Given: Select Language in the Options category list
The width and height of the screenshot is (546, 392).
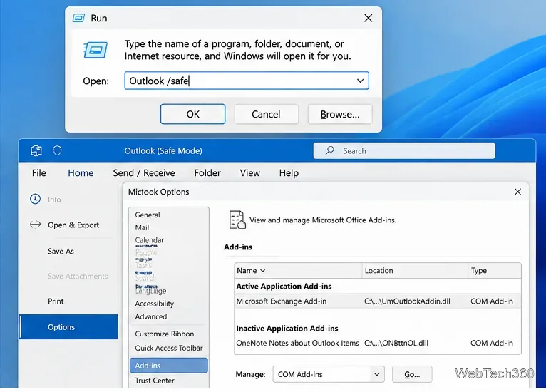Looking at the screenshot, I should [151, 290].
